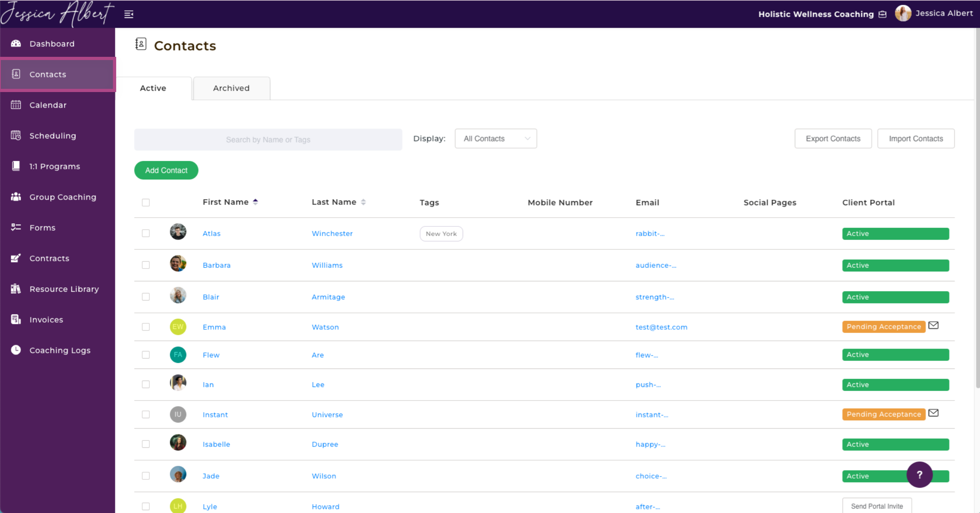Click Emma Watson's Pending Acceptance badge
The image size is (980, 513).
point(884,327)
